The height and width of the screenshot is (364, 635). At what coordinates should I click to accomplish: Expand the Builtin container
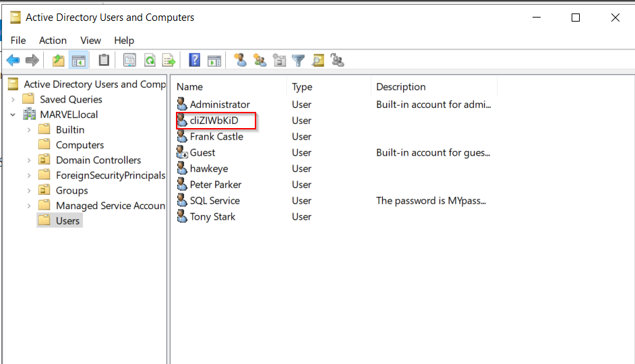(x=29, y=130)
